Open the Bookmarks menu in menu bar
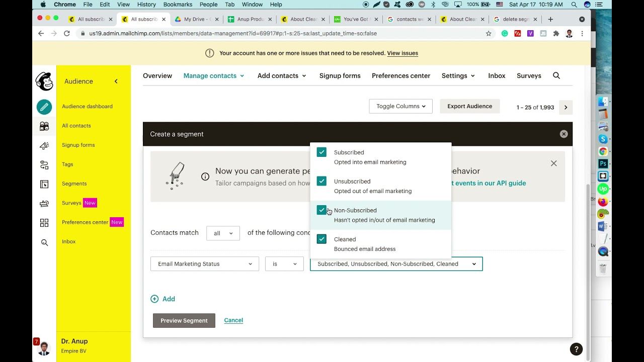This screenshot has height=362, width=644. coord(178,5)
